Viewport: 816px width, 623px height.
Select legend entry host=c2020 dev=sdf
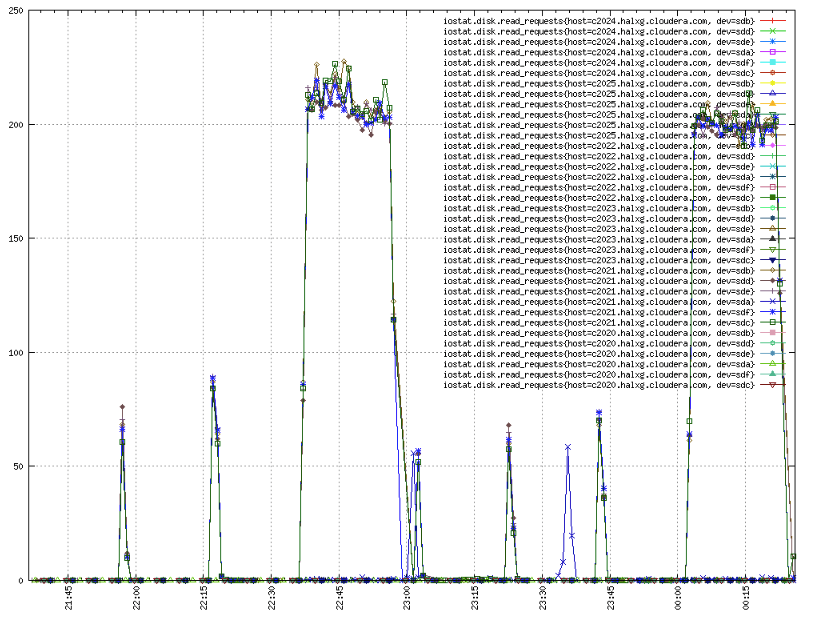click(614, 375)
